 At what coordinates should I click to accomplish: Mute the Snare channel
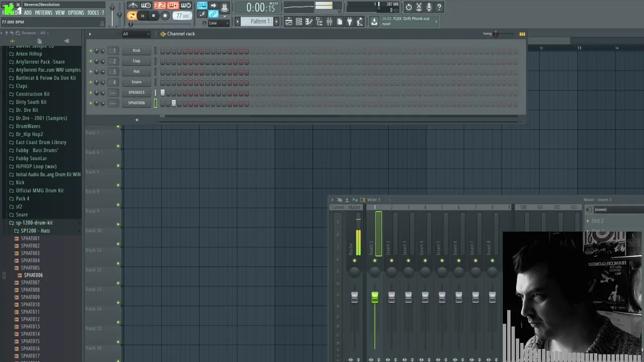91,82
